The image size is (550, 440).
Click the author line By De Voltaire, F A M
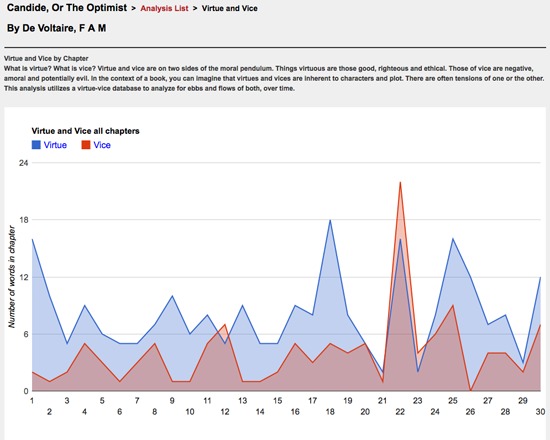(x=56, y=28)
